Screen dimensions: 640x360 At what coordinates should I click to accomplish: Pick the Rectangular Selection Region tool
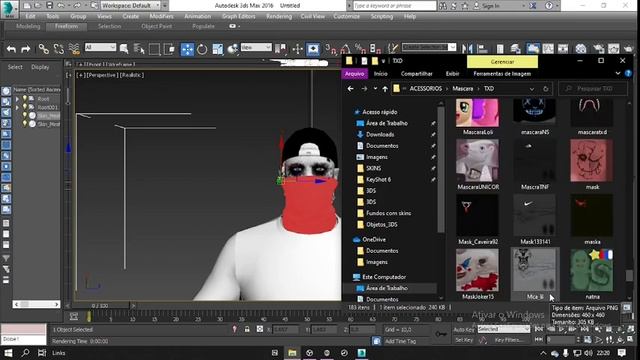point(154,49)
